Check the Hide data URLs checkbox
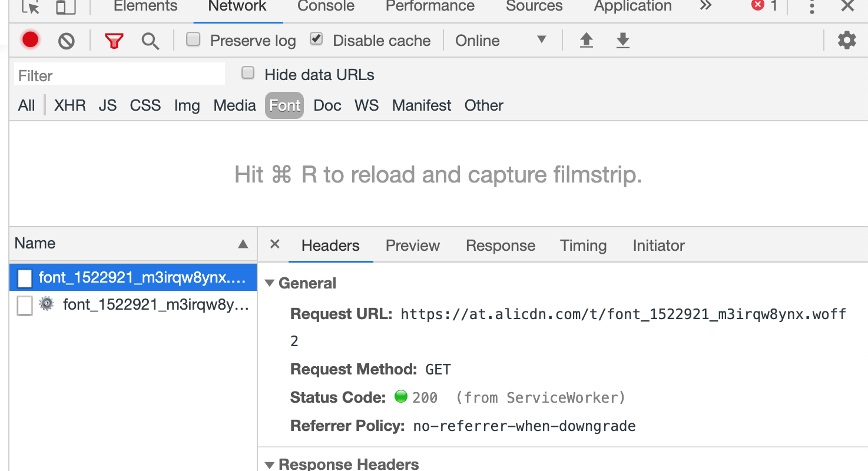 point(248,73)
